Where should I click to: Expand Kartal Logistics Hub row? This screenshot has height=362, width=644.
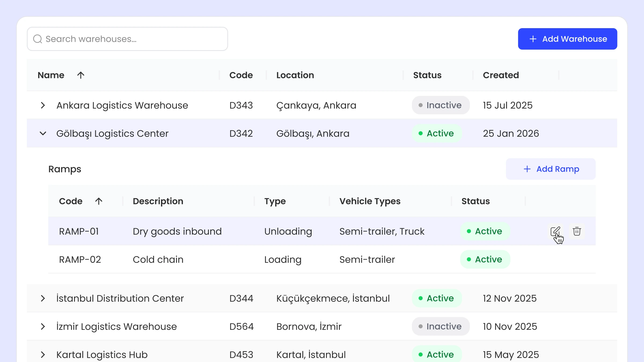(43, 355)
